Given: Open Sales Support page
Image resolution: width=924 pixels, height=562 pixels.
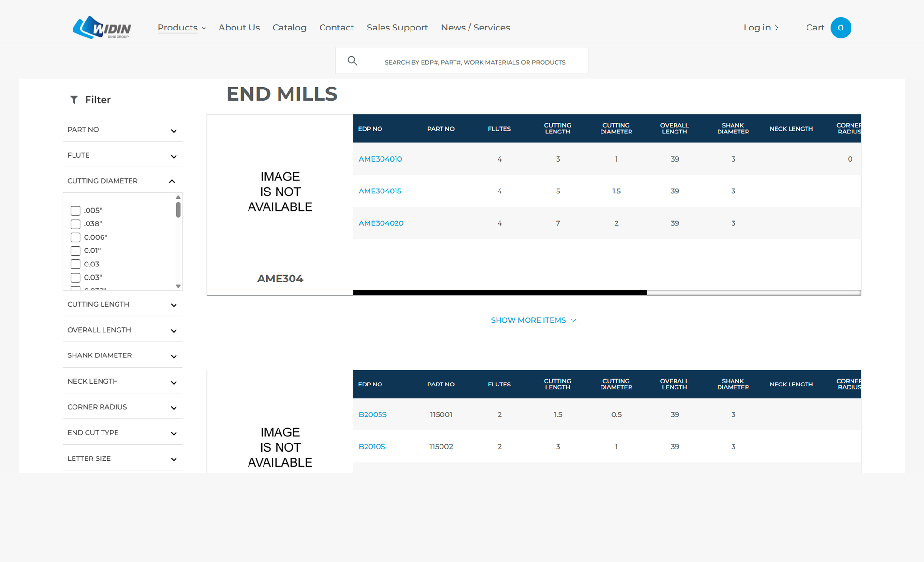Looking at the screenshot, I should click(397, 28).
